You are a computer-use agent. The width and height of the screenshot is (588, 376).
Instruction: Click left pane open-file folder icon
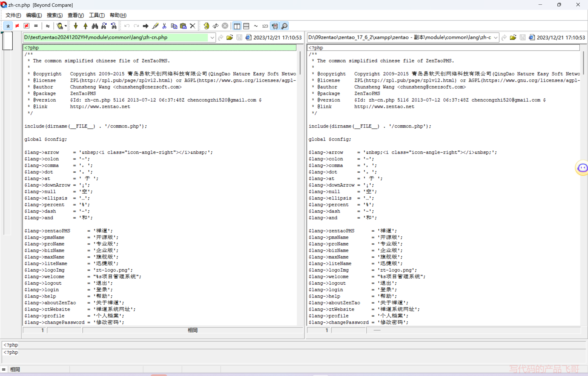[230, 38]
